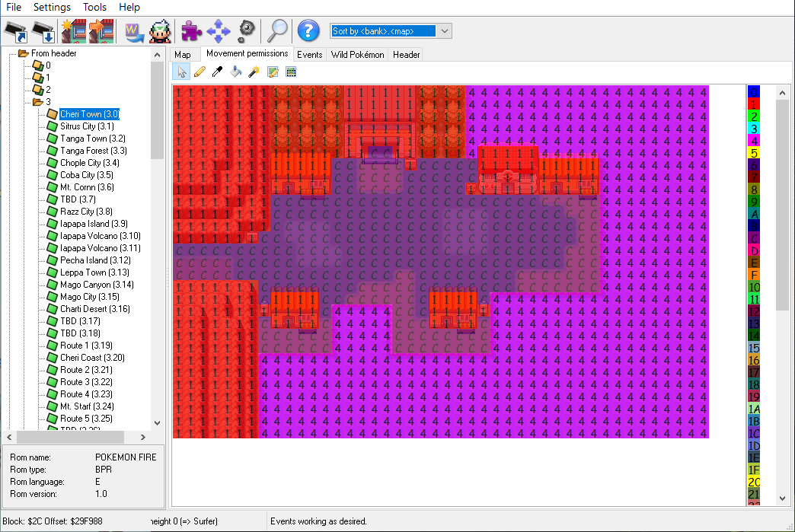Select the eyedropper picker tool
Viewport: 795px width, 532px height.
pos(218,72)
